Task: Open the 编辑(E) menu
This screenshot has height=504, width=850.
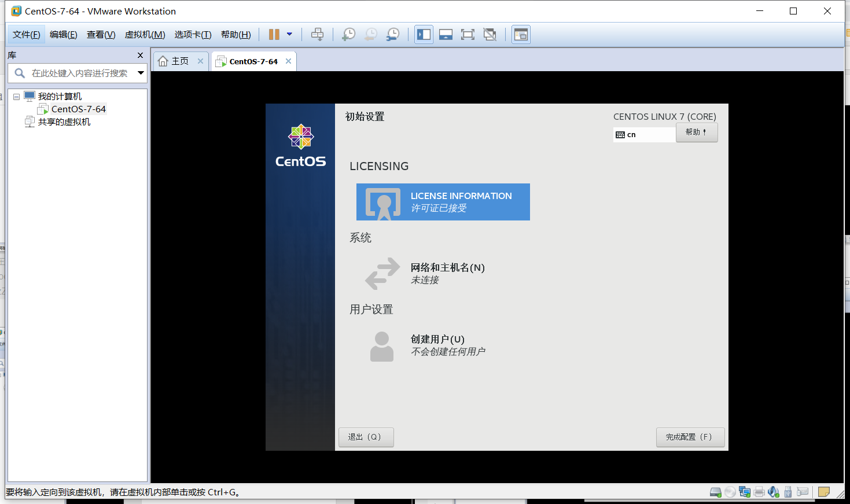Action: tap(64, 35)
